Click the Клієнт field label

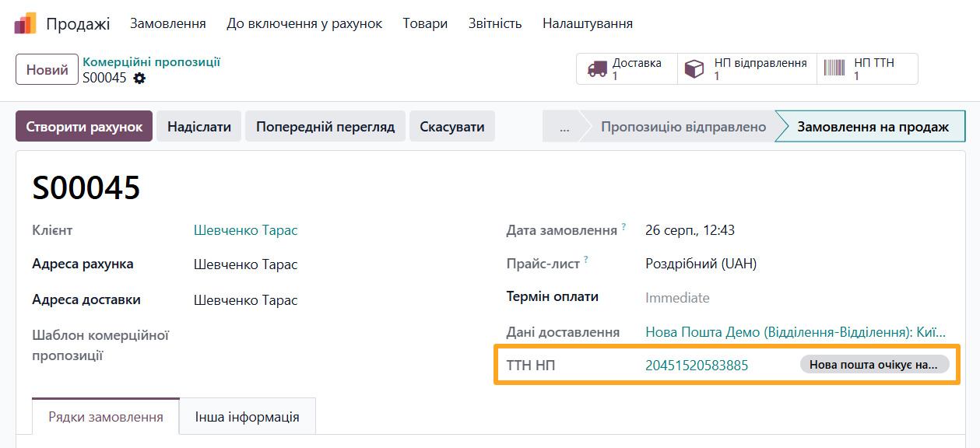[52, 230]
